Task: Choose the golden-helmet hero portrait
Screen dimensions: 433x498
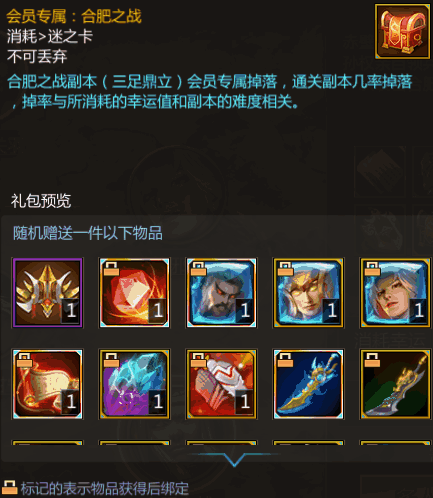Action: (308, 293)
